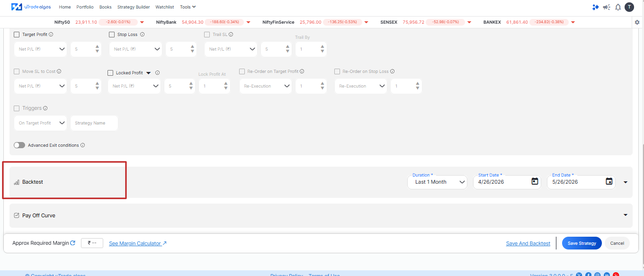Expand the Backtest section arrow
Viewport: 644px width, 276px height.
pyautogui.click(x=625, y=182)
